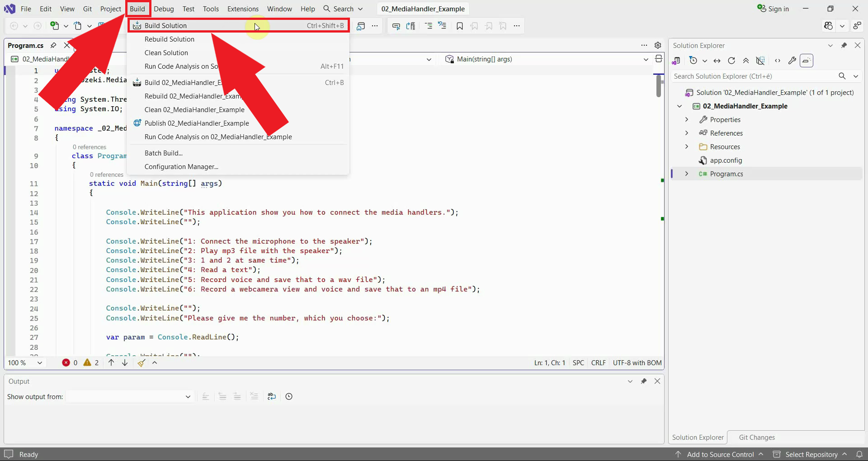This screenshot has width=868, height=461.
Task: Select Publish 02_MediaHandler_Example entry
Action: pyautogui.click(x=238, y=123)
